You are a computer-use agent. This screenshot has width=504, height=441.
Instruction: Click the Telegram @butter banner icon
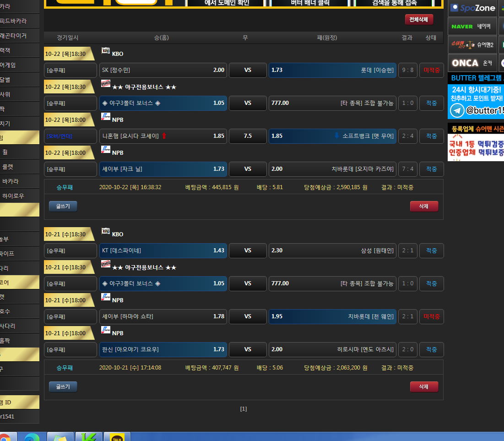click(x=457, y=110)
